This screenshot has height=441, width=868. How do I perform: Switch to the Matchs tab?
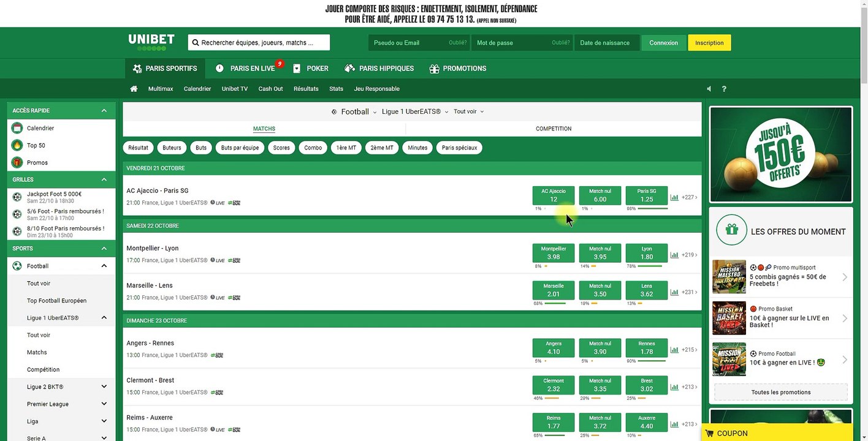pyautogui.click(x=264, y=129)
